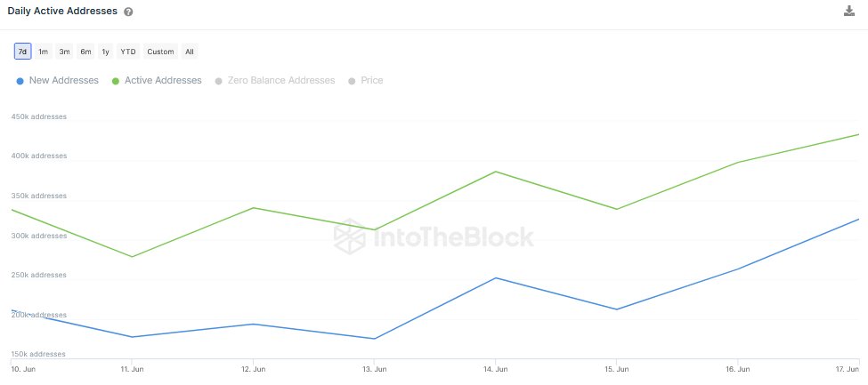
Task: Enable the Price series
Action: 371,81
